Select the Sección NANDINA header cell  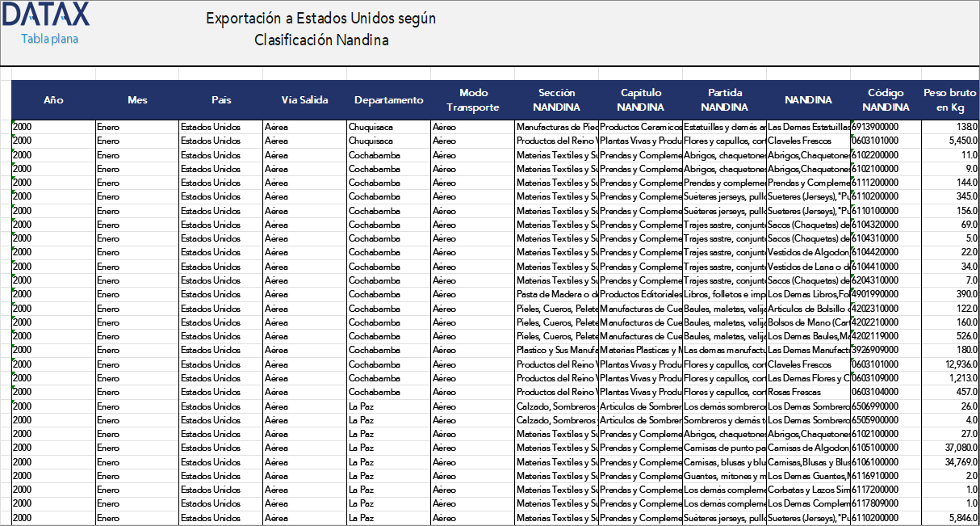coord(556,100)
